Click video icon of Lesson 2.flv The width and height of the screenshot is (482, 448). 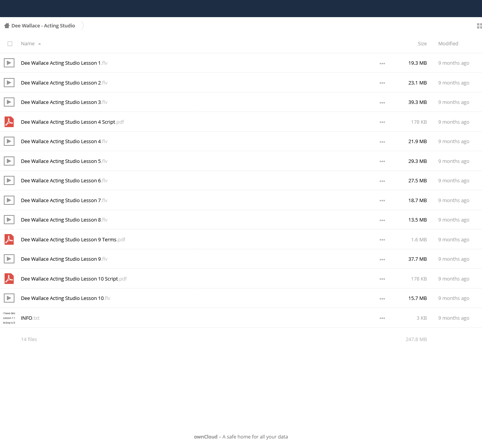coord(9,83)
